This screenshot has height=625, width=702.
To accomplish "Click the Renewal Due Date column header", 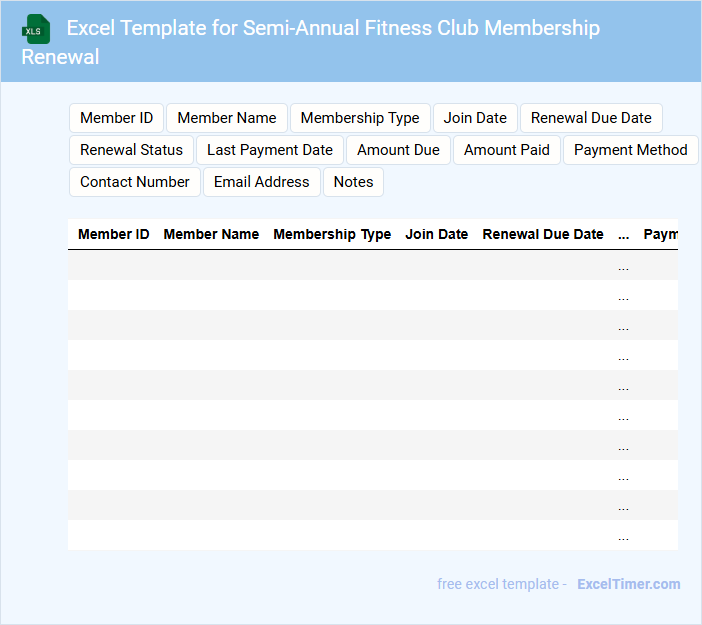I will [x=543, y=234].
